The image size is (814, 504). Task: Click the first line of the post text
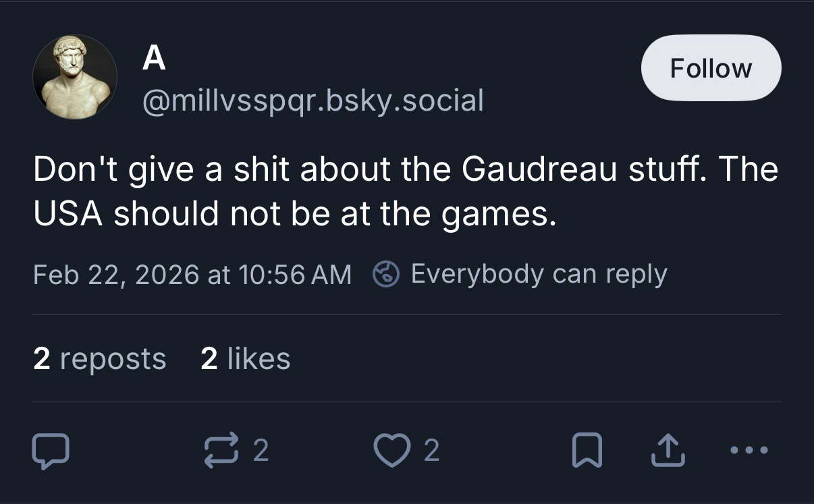coord(405,170)
